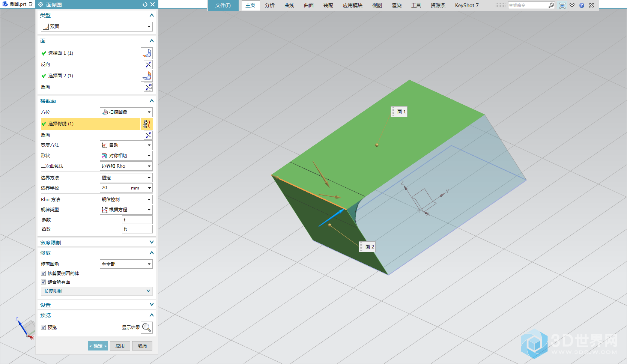Reset the face blend dialog
Screen dimensions: 627x364
[x=145, y=5]
